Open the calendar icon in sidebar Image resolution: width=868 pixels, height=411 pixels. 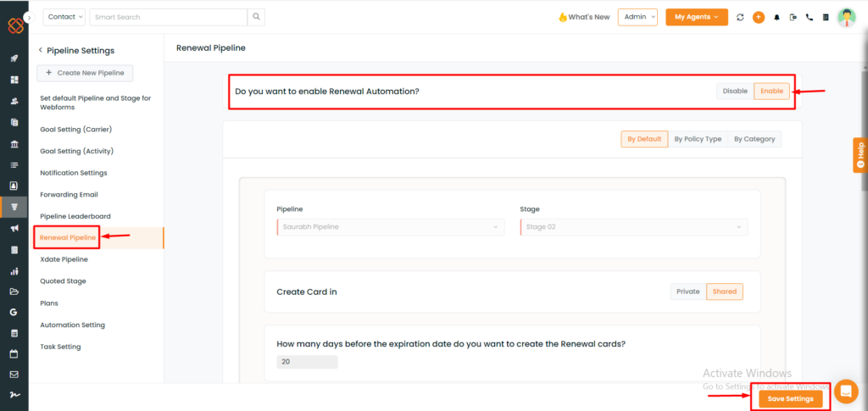(x=14, y=353)
